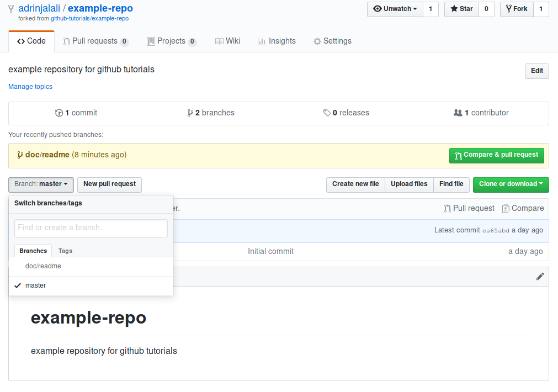
Task: Go to upstream github-tutorials/example-repo link
Action: (x=89, y=19)
